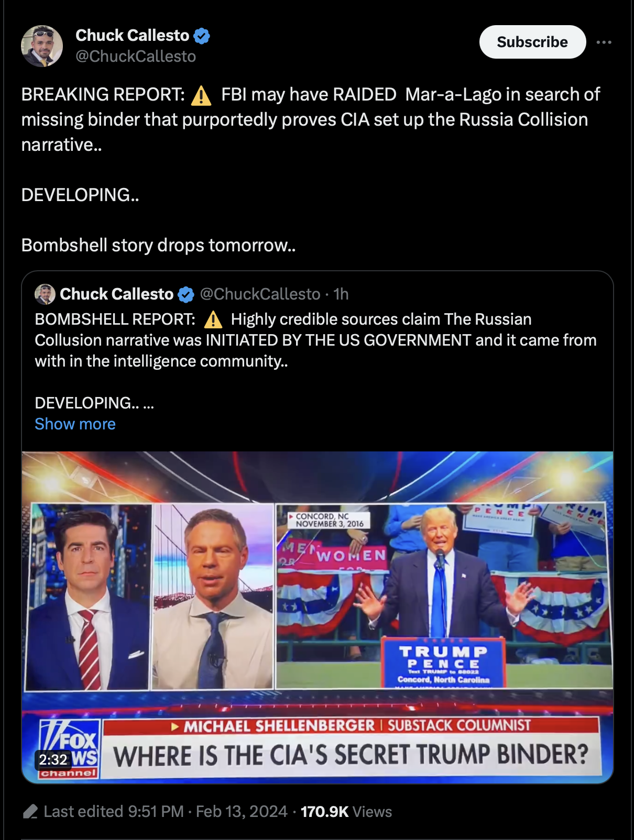634x840 pixels.
Task: Open edit history via Last edited 9:51 PM
Action: coord(114,812)
